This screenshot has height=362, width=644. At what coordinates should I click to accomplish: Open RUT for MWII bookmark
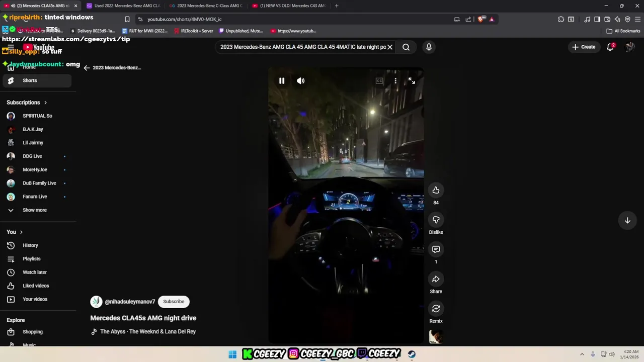145,31
